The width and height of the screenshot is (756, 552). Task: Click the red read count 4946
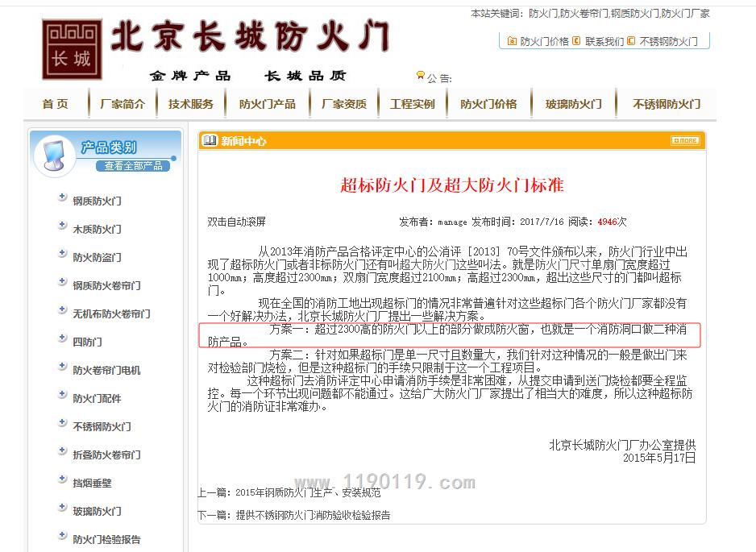coord(608,222)
